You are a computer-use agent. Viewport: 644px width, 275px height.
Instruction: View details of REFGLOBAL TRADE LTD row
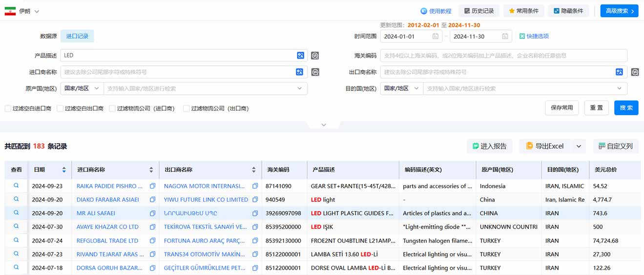[16, 240]
